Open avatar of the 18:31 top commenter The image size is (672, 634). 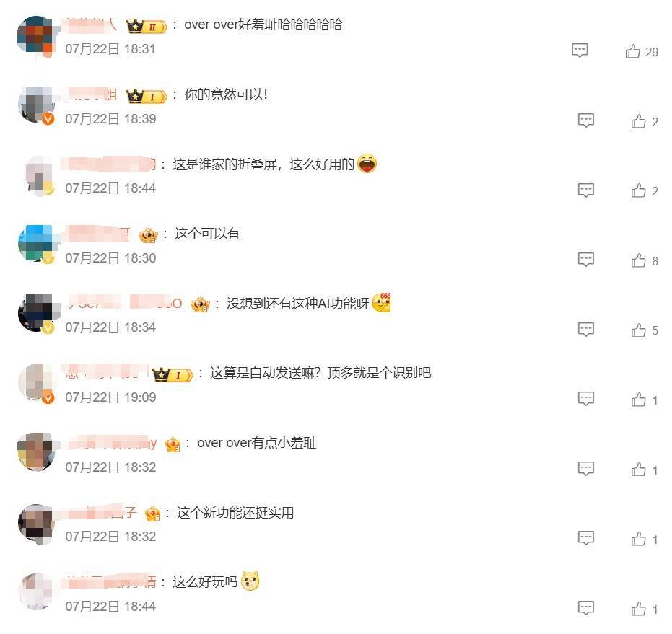tap(36, 35)
